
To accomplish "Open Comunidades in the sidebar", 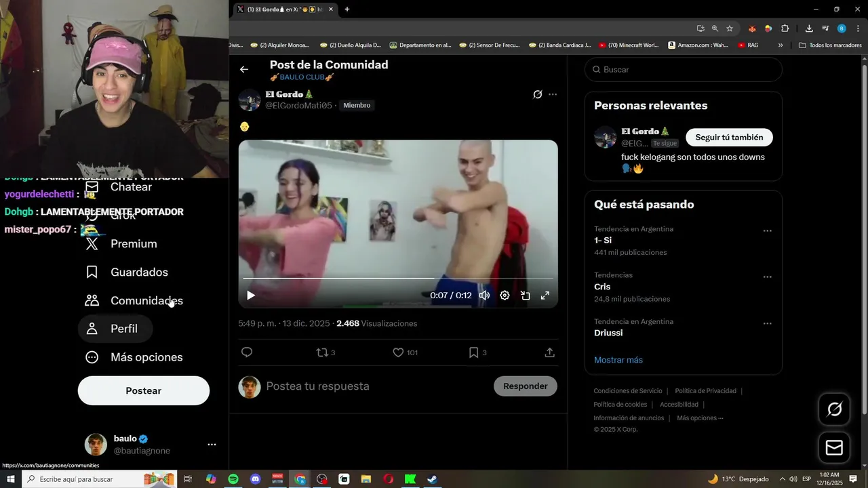I will (134, 301).
